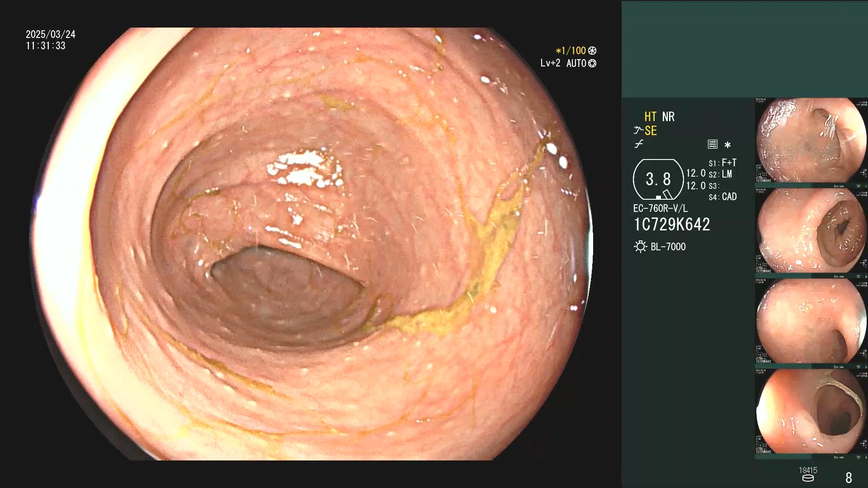Click the HT indicator label

[x=650, y=117]
